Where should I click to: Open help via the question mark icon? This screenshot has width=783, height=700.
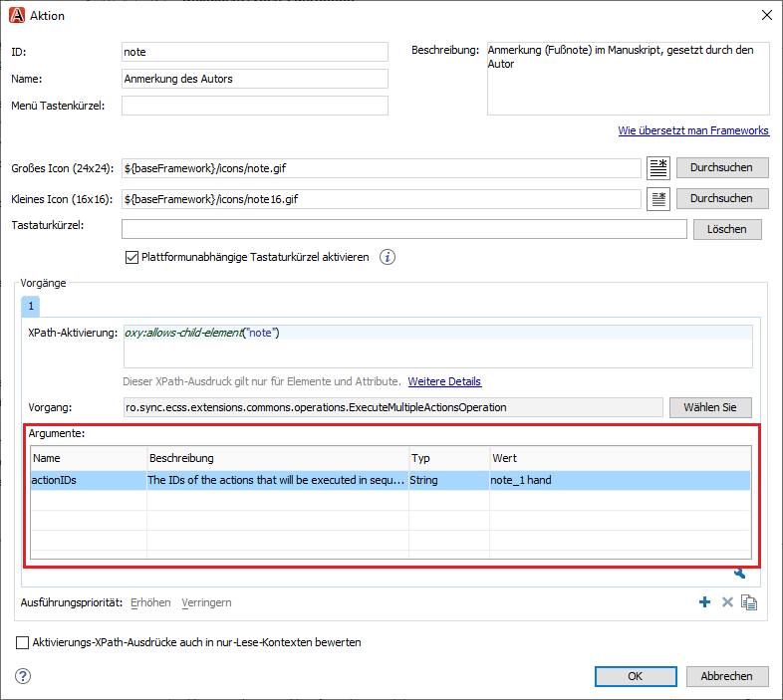click(x=23, y=676)
